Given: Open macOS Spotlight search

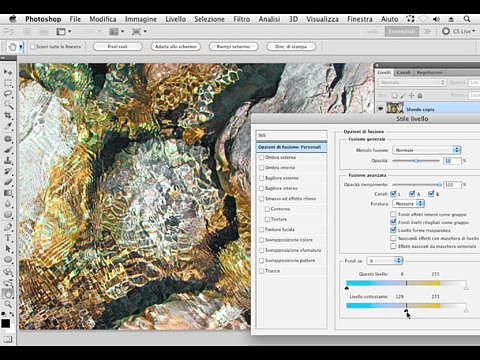Looking at the screenshot, I should coord(467,19).
